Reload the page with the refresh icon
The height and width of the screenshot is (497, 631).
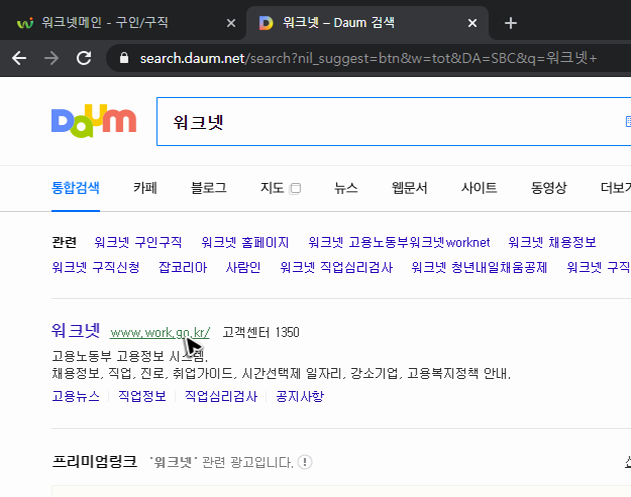pos(84,58)
